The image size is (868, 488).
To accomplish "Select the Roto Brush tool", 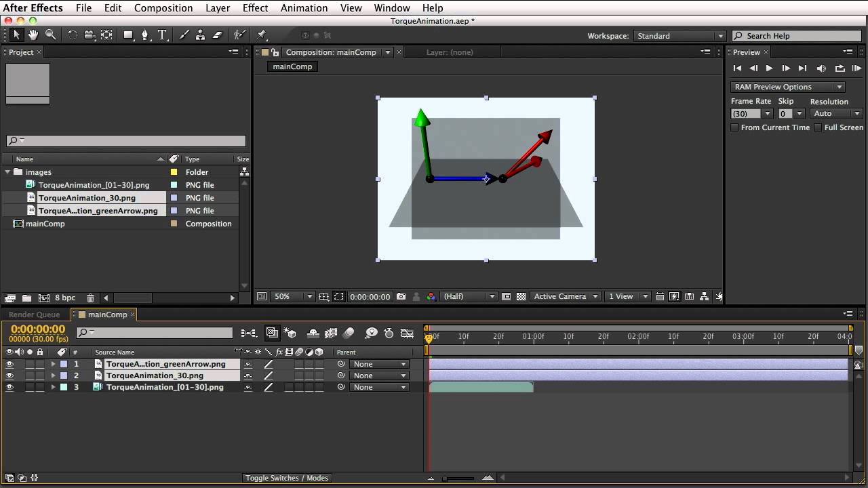I will [239, 35].
